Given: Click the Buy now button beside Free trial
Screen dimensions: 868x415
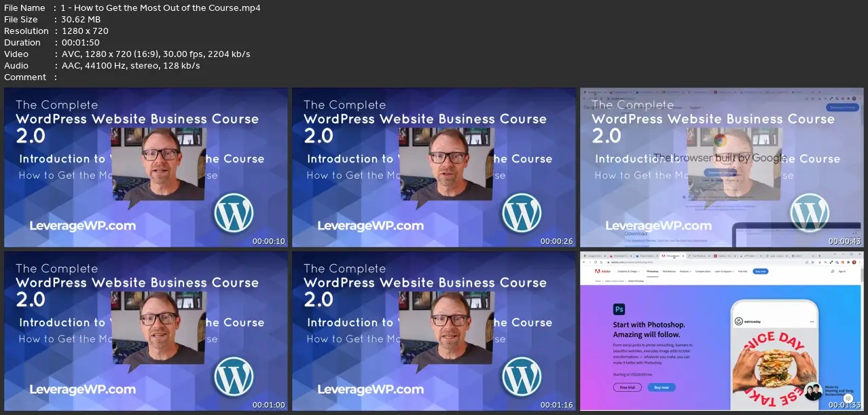Looking at the screenshot, I should point(662,387).
